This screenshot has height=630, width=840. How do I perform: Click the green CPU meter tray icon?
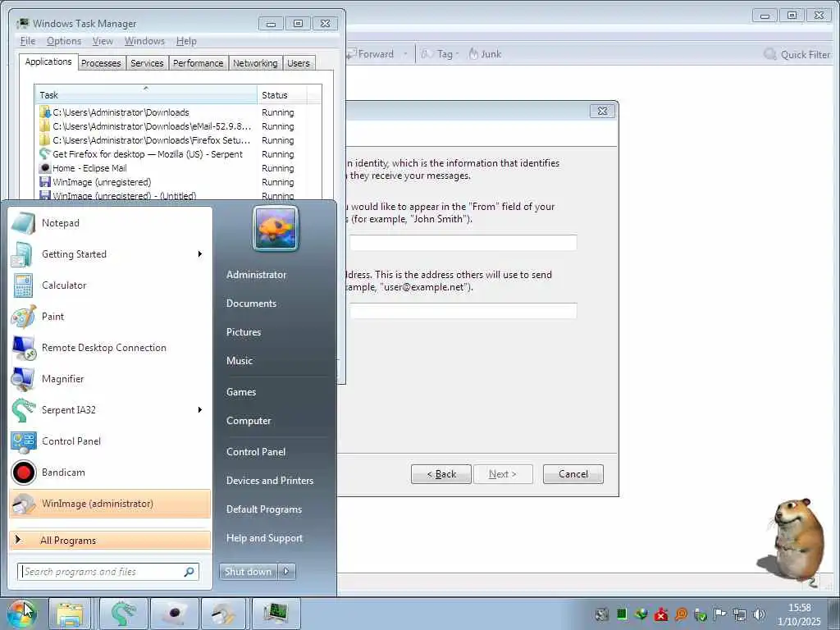coord(622,614)
